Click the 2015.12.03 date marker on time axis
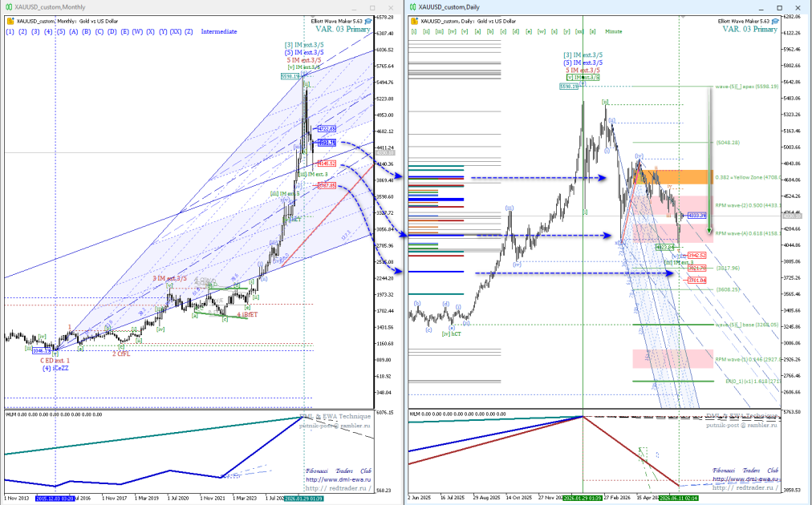812x505 pixels. [55, 499]
